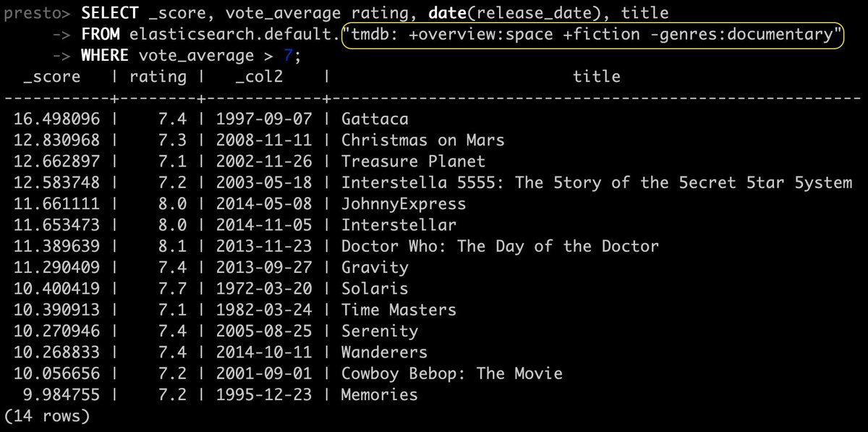The width and height of the screenshot is (868, 432).
Task: Select the title Serenity
Action: [x=380, y=331]
